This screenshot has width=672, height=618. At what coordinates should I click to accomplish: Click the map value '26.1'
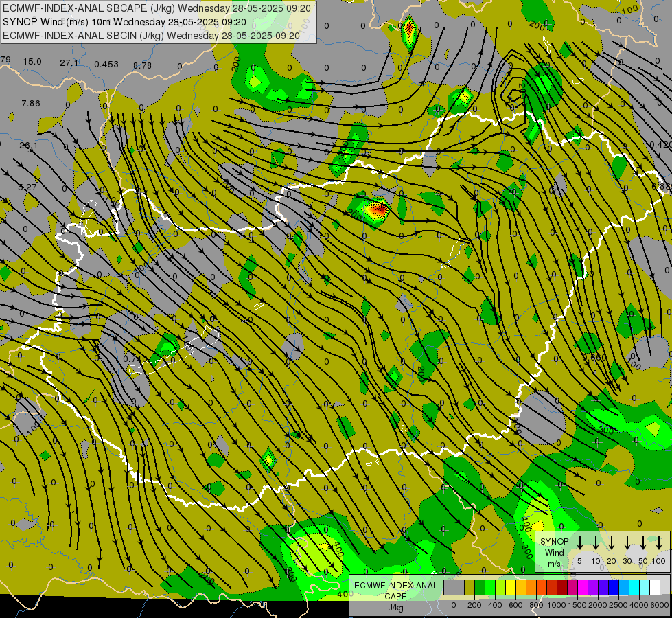point(28,146)
